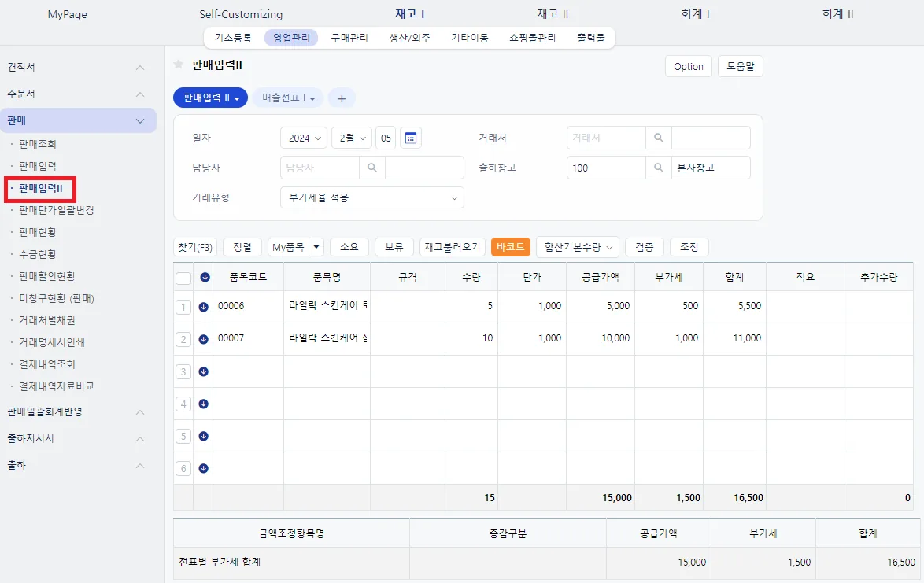
Task: Click the favorite star next to 판매입력II
Action: coord(179,65)
